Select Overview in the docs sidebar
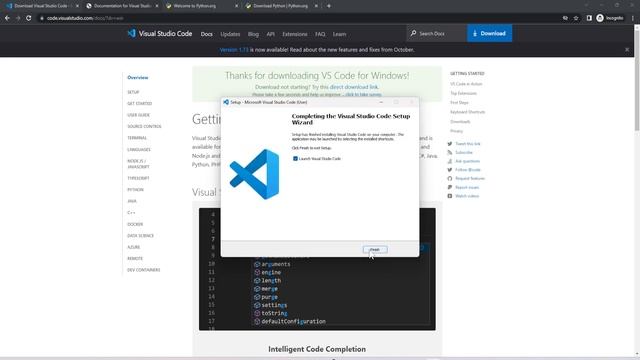This screenshot has width=640, height=360. tap(138, 78)
